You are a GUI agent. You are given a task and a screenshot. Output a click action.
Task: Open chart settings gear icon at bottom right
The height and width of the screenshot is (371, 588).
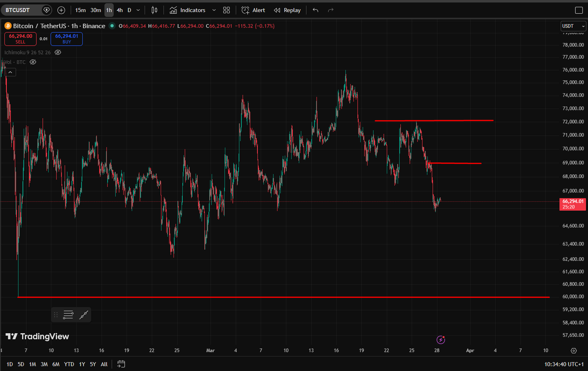[573, 350]
